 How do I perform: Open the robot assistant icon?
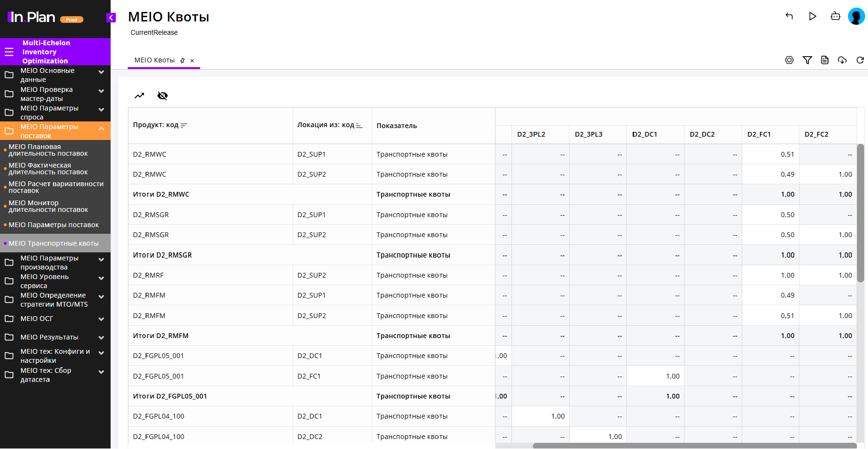(x=836, y=16)
